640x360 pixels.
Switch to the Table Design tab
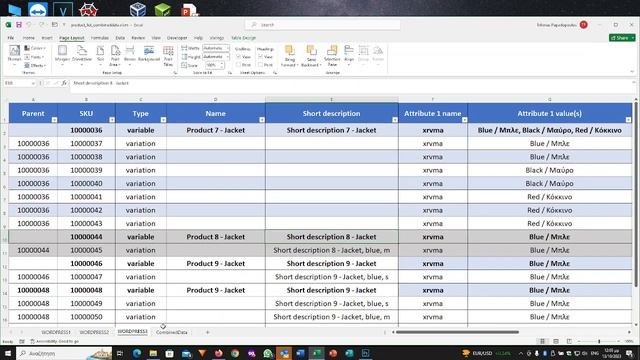244,38
